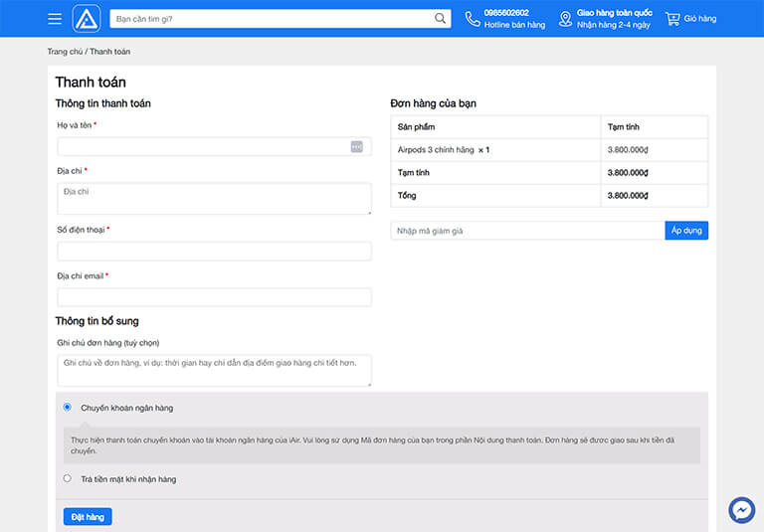The height and width of the screenshot is (532, 764).
Task: Click the Thông tin thanh toán heading
Action: (102, 103)
